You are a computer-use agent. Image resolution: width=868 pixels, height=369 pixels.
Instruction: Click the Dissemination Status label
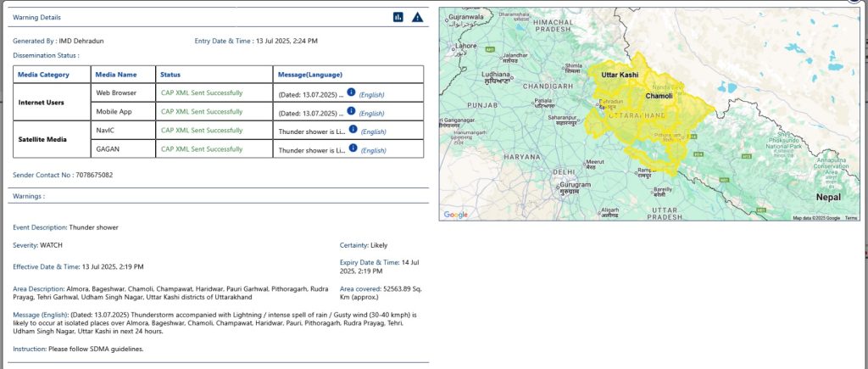pyautogui.click(x=46, y=55)
